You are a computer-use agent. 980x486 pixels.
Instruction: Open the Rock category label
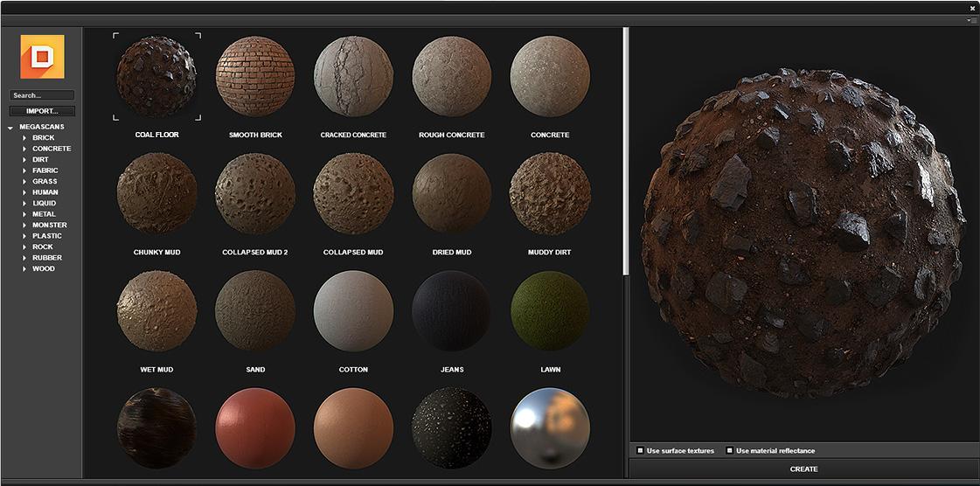[x=43, y=246]
